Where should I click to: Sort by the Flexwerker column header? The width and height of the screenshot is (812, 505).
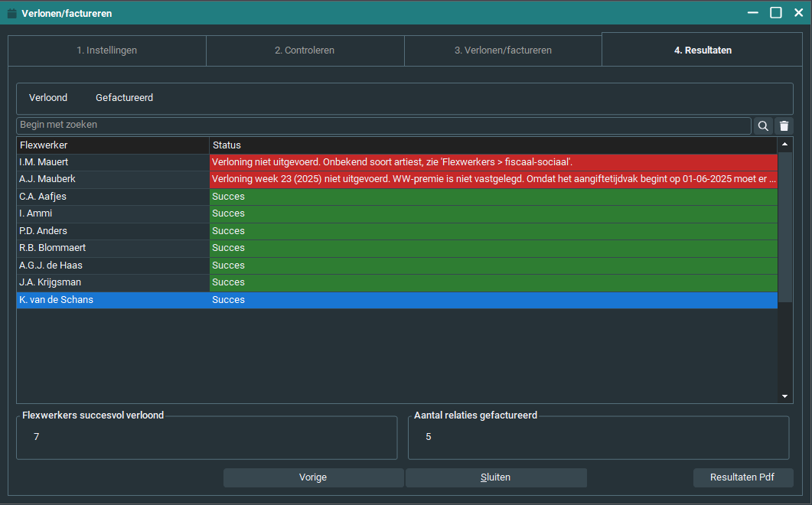[113, 145]
